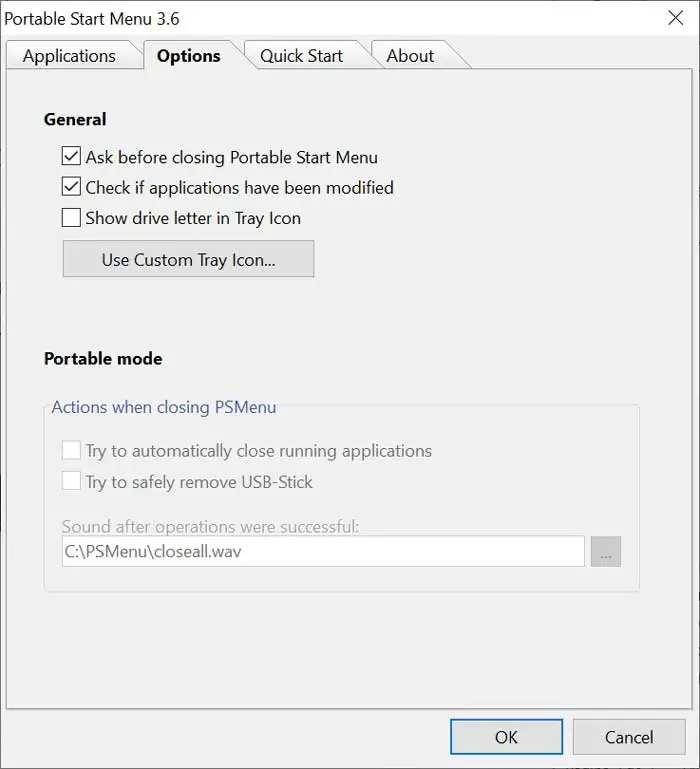Open the Quick Start tab
The height and width of the screenshot is (769, 700).
[301, 56]
